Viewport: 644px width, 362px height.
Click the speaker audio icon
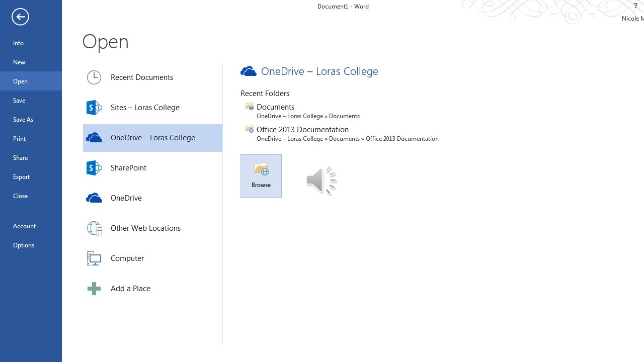[x=321, y=180]
